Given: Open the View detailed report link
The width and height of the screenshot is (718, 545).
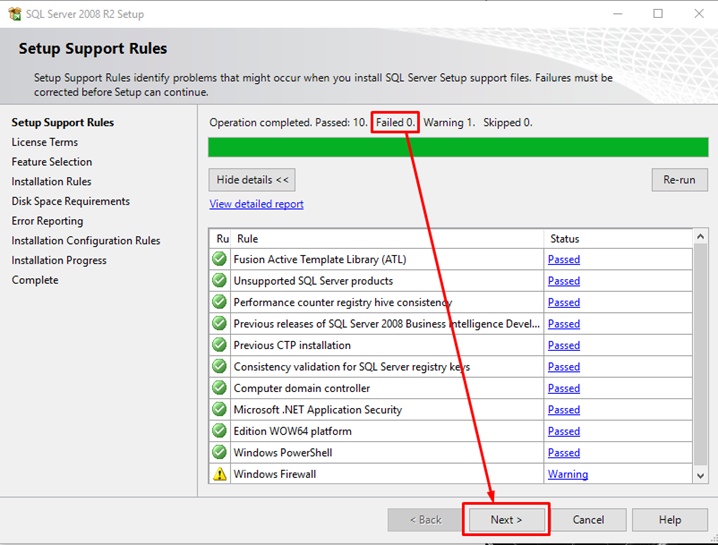Looking at the screenshot, I should point(256,204).
